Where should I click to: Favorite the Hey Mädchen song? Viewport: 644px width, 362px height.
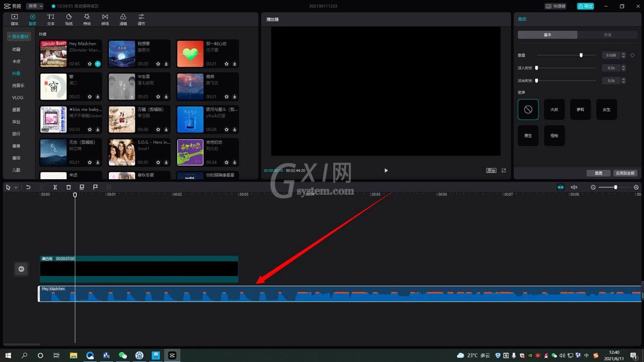click(x=90, y=64)
